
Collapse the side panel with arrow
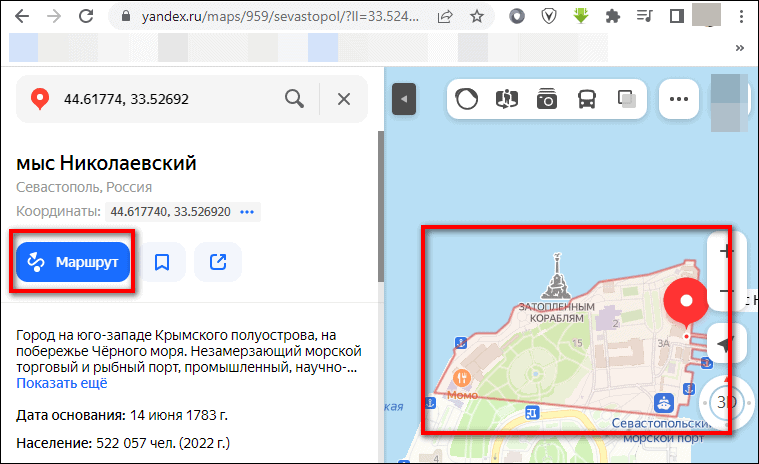pyautogui.click(x=404, y=99)
